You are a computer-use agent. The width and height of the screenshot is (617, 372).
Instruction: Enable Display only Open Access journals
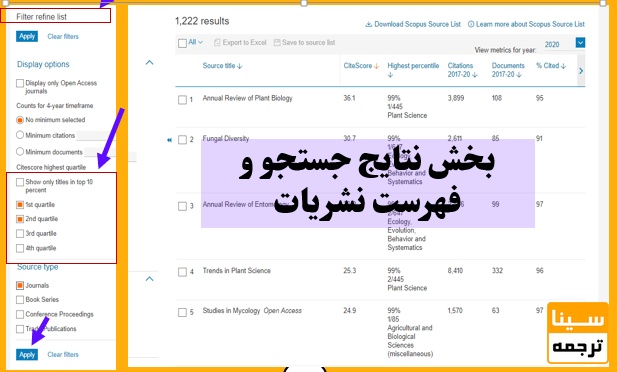(x=20, y=83)
